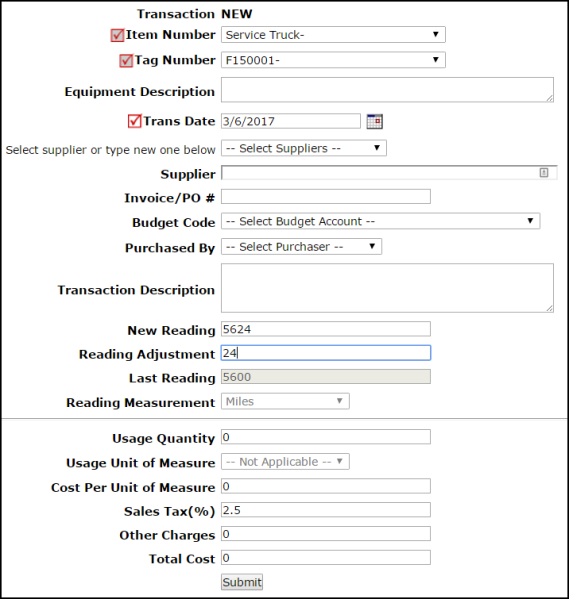Click the red checkmark beside Item Number

pyautogui.click(x=117, y=35)
